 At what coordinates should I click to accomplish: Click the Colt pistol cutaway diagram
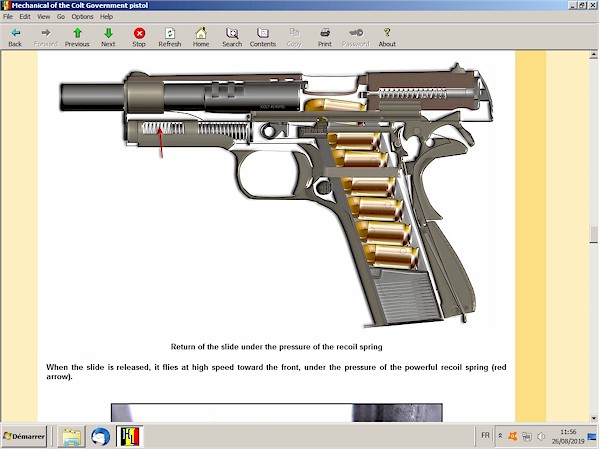tap(276, 195)
